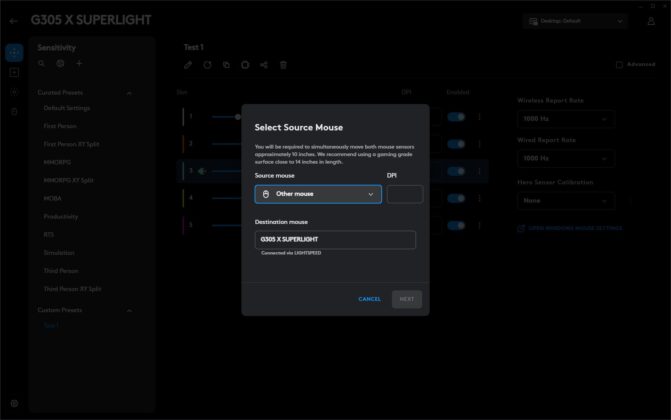Click the pencil edit icon for Test 1

tap(188, 65)
